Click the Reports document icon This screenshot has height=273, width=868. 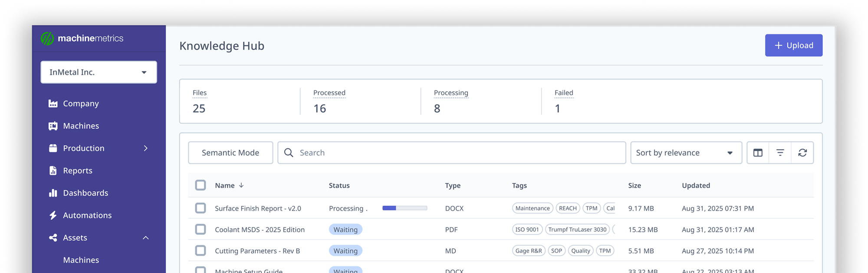53,171
